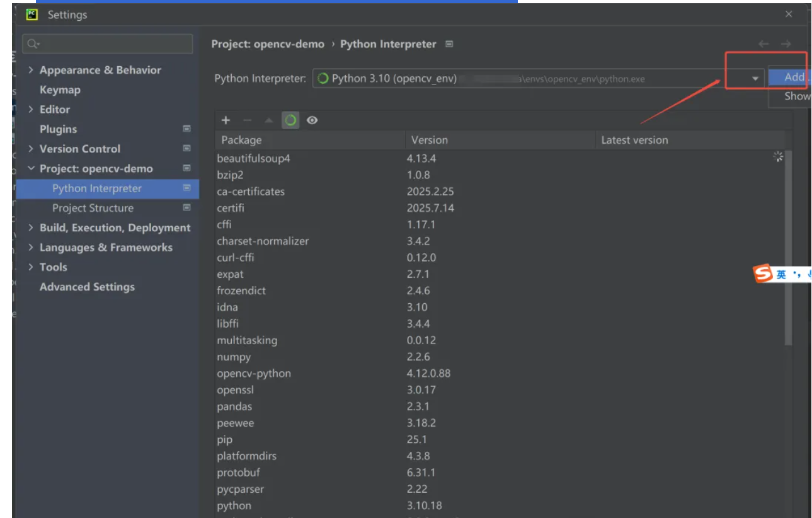Click the project-level icon next to Plugins

coord(186,129)
